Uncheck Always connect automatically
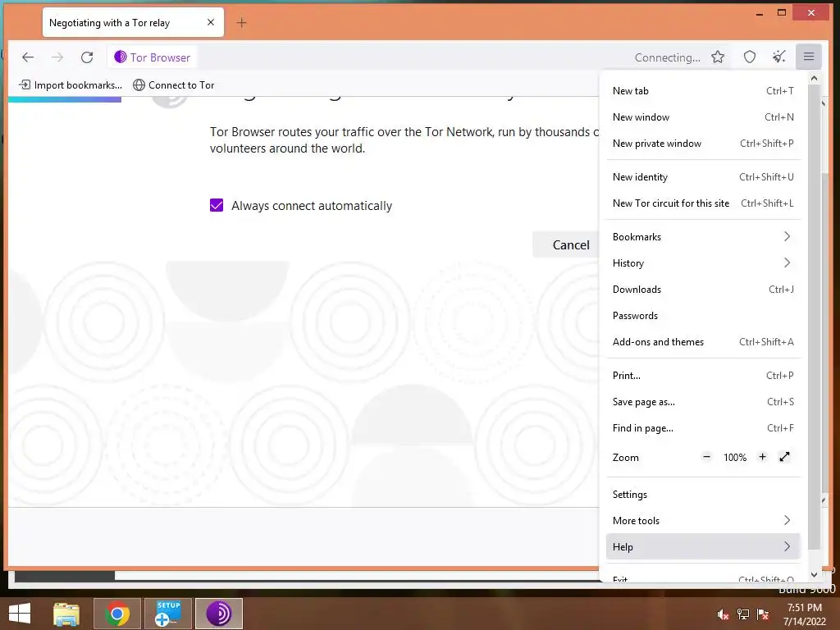The image size is (840, 630). click(x=217, y=206)
